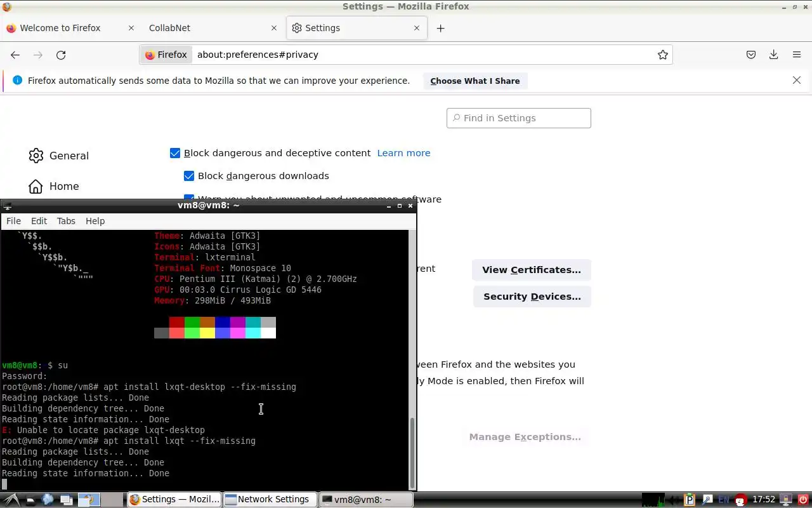The width and height of the screenshot is (812, 508).
Task: Click the screen lock icon in tray
Action: coord(786,500)
